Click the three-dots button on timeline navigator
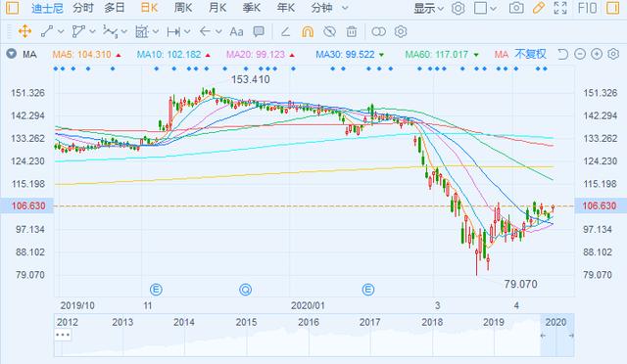 coord(63,335)
